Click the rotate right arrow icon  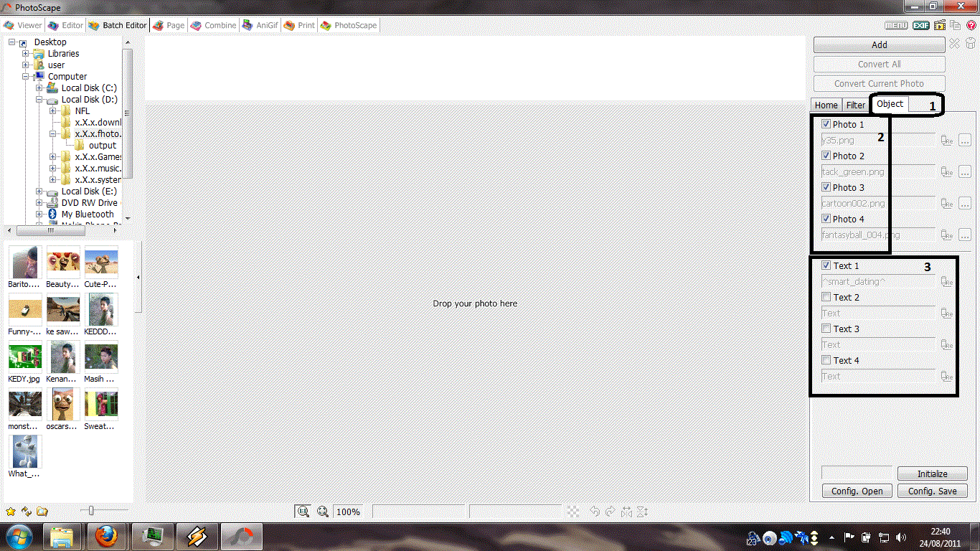611,512
